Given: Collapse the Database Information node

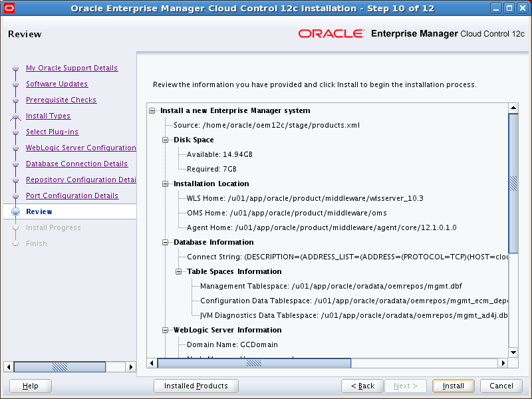Looking at the screenshot, I should (x=165, y=242).
